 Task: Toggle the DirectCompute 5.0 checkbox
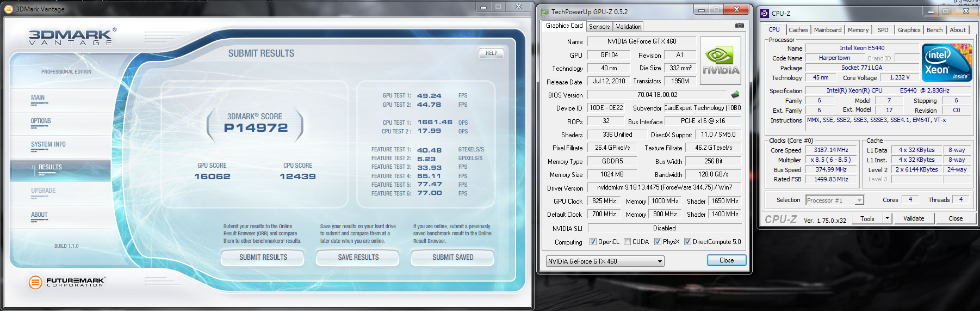[687, 242]
